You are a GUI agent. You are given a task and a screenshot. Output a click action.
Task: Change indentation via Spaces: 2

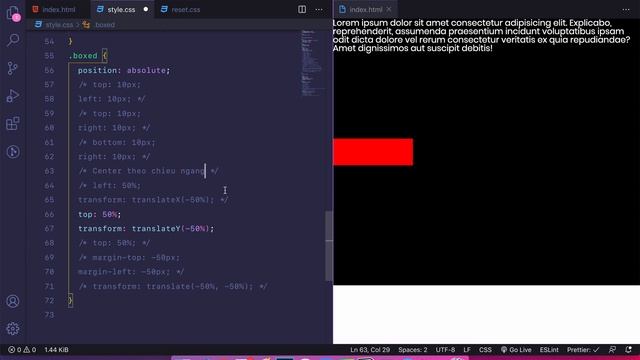[413, 350]
